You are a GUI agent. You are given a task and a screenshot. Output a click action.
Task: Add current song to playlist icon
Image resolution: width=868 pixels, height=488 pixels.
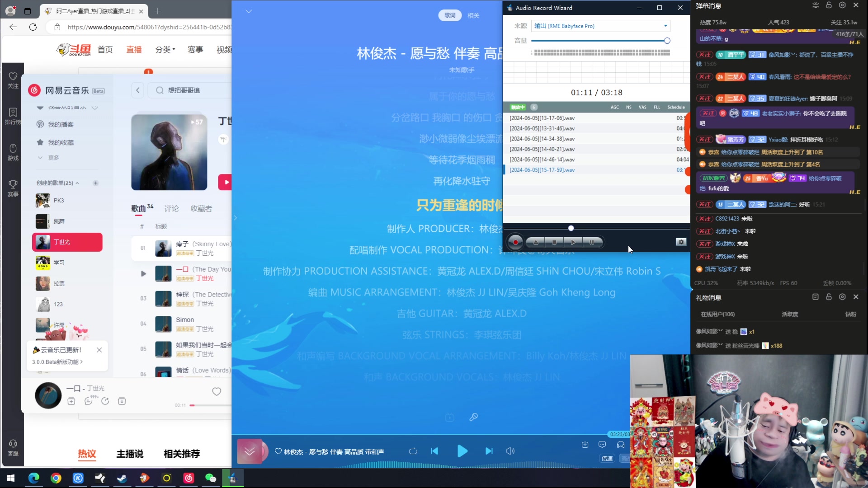tap(71, 401)
